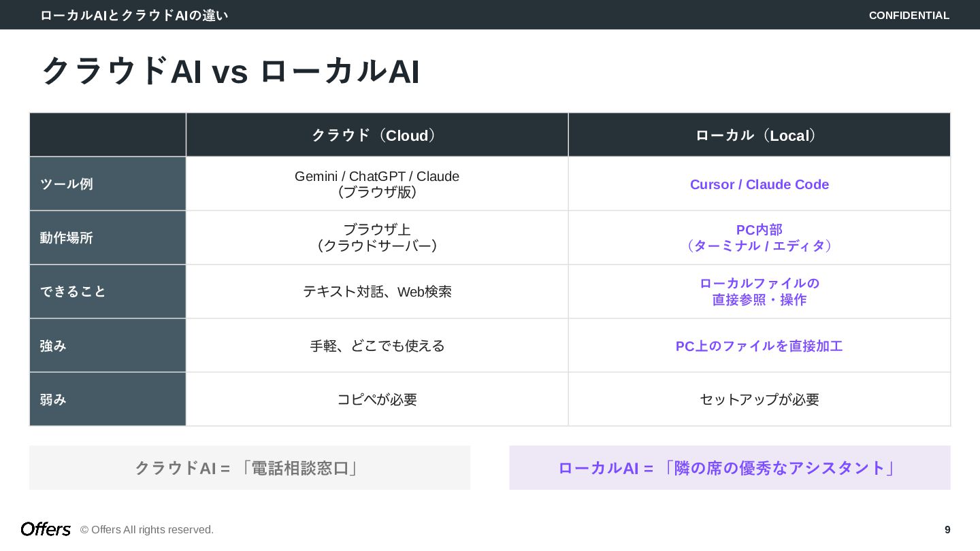980x551 pixels.
Task: Select the Cursor / Claude Code cell
Action: 759,184
